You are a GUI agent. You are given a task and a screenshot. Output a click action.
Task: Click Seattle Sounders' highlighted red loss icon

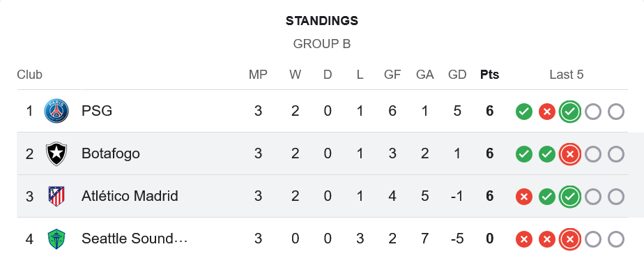click(x=570, y=239)
